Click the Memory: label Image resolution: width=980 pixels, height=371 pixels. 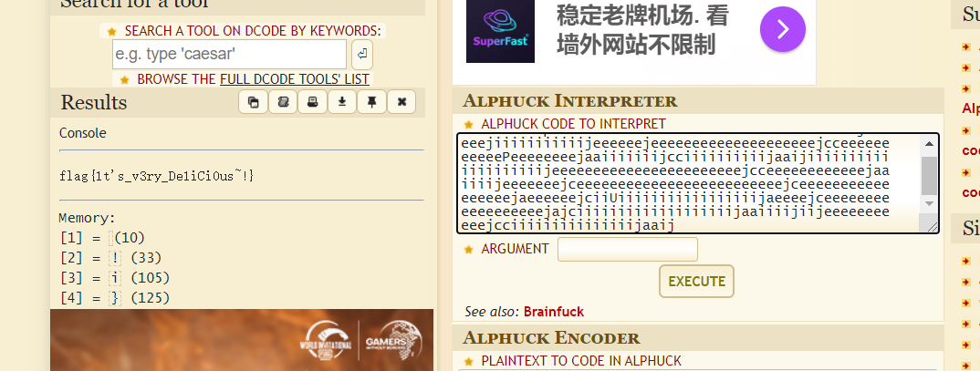click(x=87, y=218)
